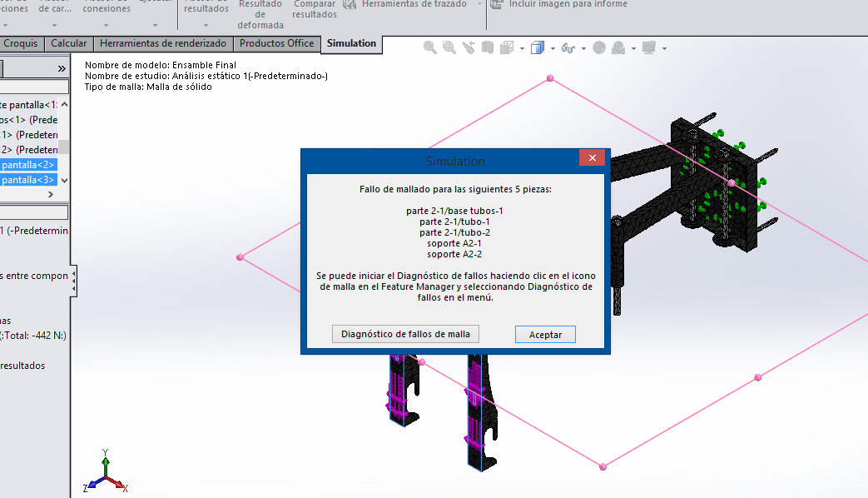This screenshot has height=498, width=868.
Task: Click 'soporte A2-1' in dialog
Action: (x=454, y=243)
